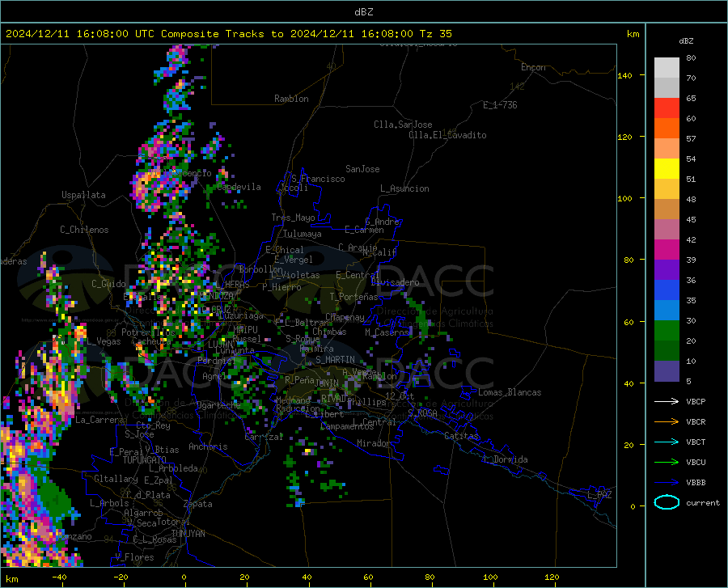Click the 'km' label at bottom left
Image resolution: width=728 pixels, height=588 pixels.
[x=11, y=579]
